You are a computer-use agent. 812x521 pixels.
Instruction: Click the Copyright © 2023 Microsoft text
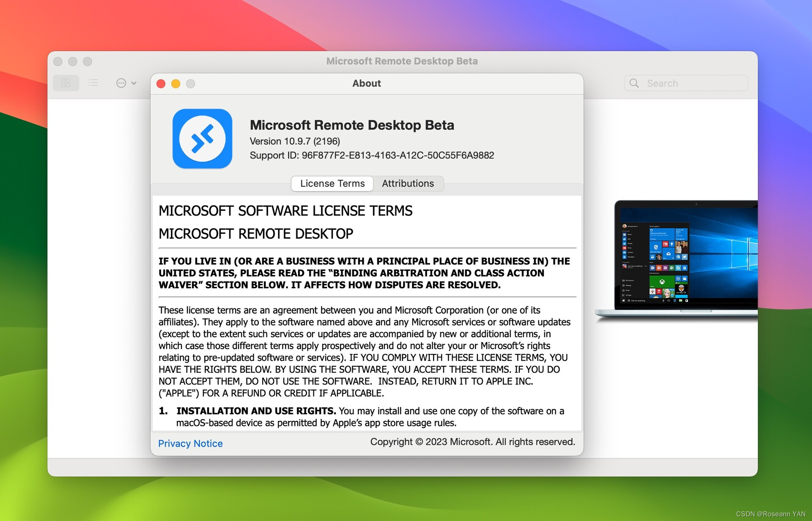click(472, 442)
